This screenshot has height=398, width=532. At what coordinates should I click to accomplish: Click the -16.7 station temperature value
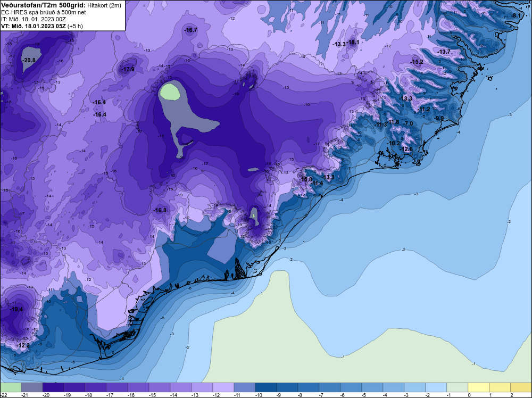click(190, 30)
